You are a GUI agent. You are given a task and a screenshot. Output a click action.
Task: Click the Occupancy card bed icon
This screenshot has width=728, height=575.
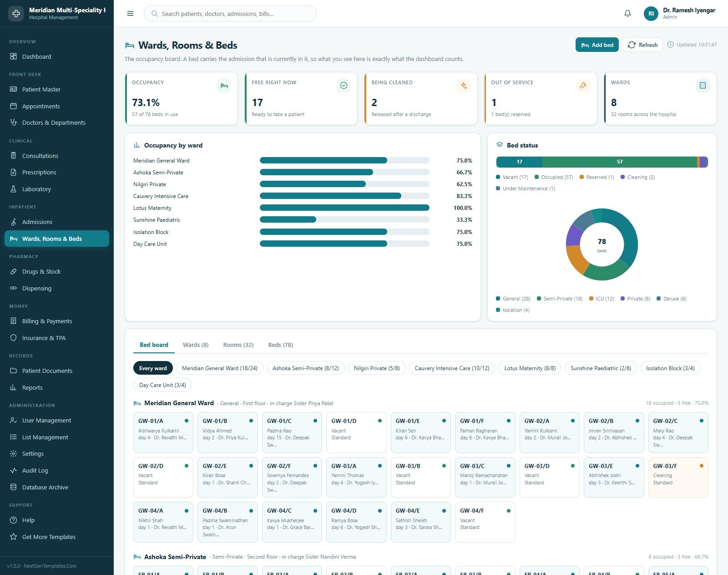[x=224, y=86]
